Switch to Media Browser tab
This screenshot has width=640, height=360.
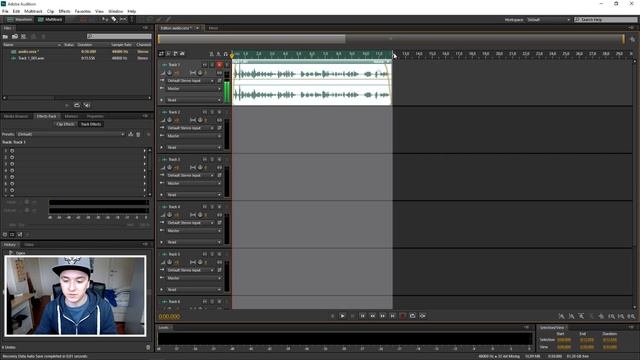[16, 116]
